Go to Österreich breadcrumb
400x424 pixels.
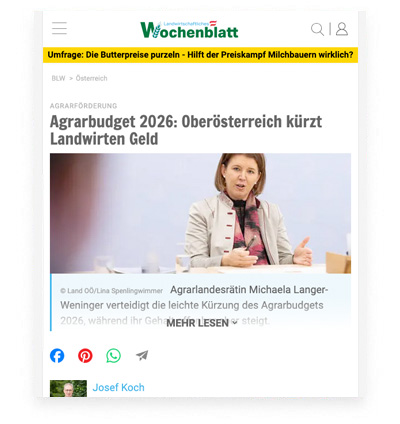pyautogui.click(x=91, y=78)
